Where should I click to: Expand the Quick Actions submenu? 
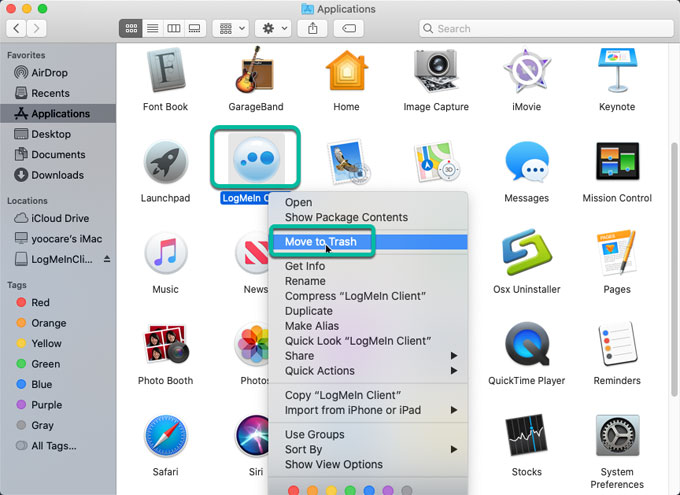coord(368,371)
